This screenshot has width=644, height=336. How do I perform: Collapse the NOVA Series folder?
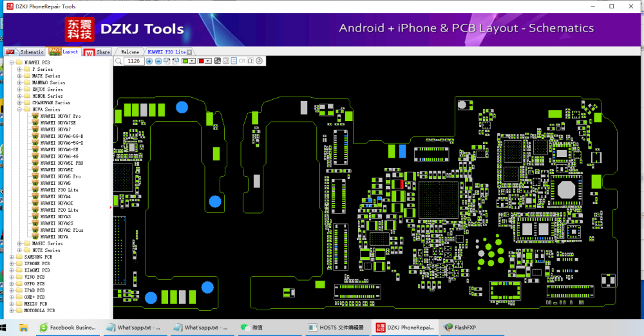pos(20,109)
